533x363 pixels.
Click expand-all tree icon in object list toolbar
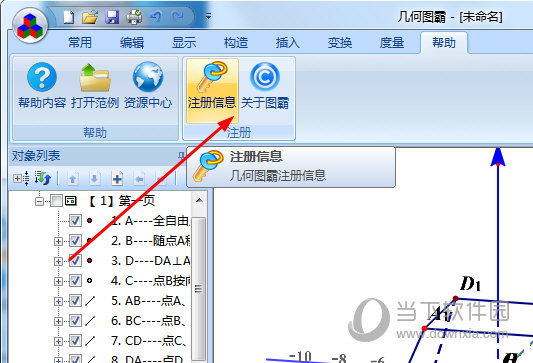21,178
